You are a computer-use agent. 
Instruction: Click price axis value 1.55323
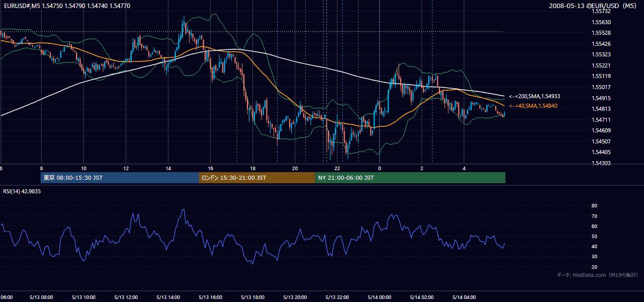click(x=602, y=54)
